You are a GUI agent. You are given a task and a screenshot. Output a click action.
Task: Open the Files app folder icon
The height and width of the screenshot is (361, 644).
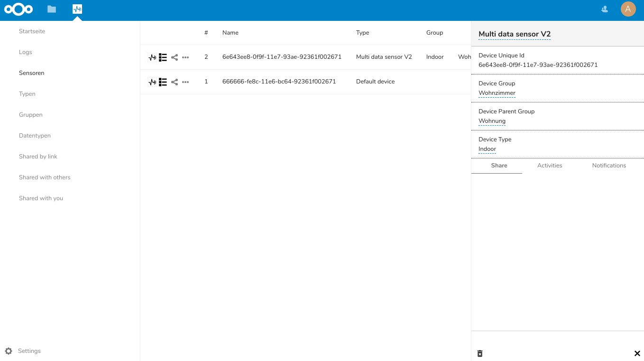click(52, 9)
